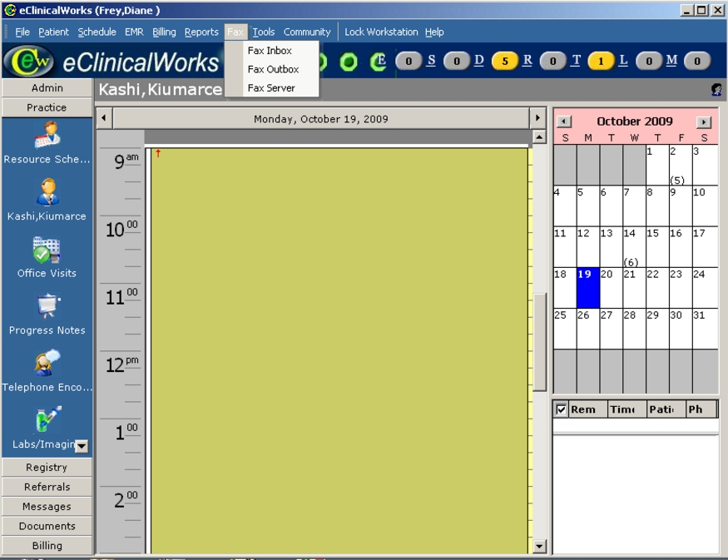
Task: Open the Reports menu
Action: click(x=201, y=32)
